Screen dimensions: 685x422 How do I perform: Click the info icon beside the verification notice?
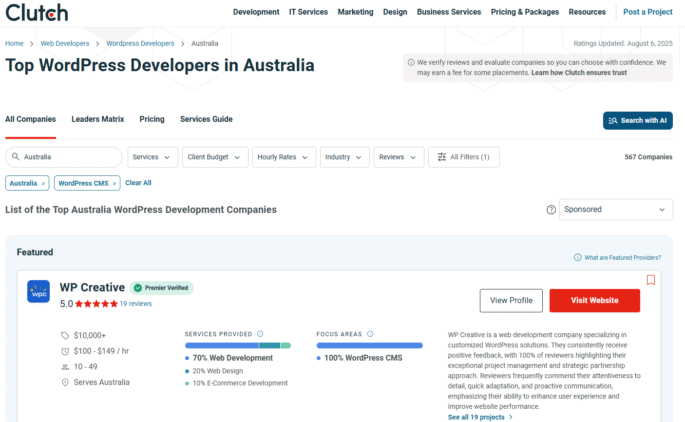click(x=411, y=62)
